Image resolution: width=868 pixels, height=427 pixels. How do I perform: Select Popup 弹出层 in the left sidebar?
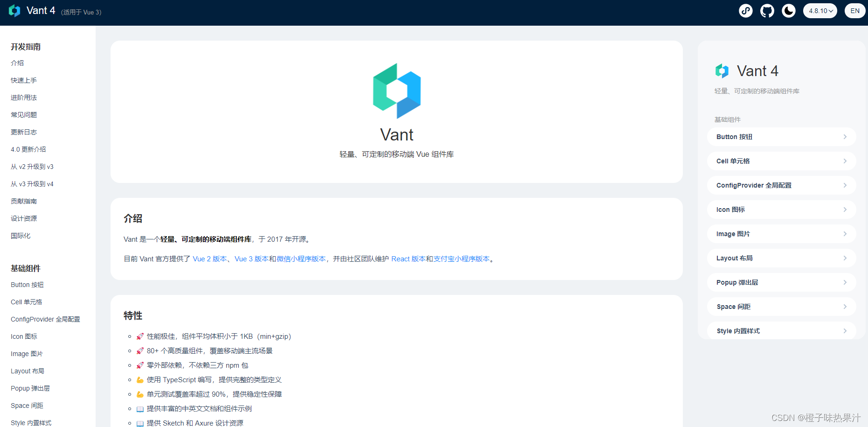pos(30,388)
